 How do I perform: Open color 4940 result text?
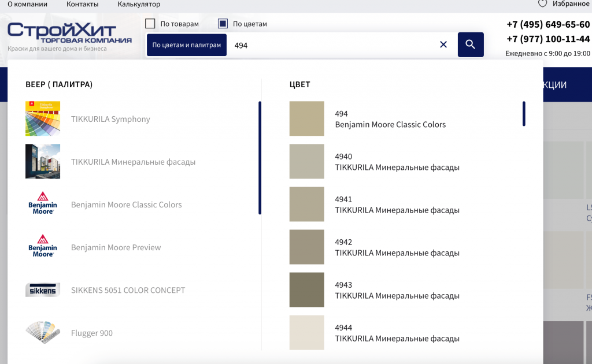397,162
